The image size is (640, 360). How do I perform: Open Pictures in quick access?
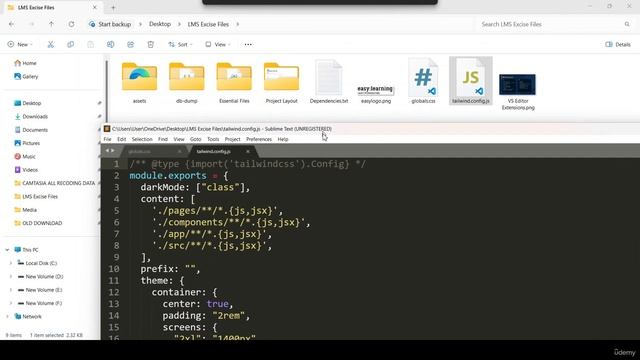click(27, 143)
